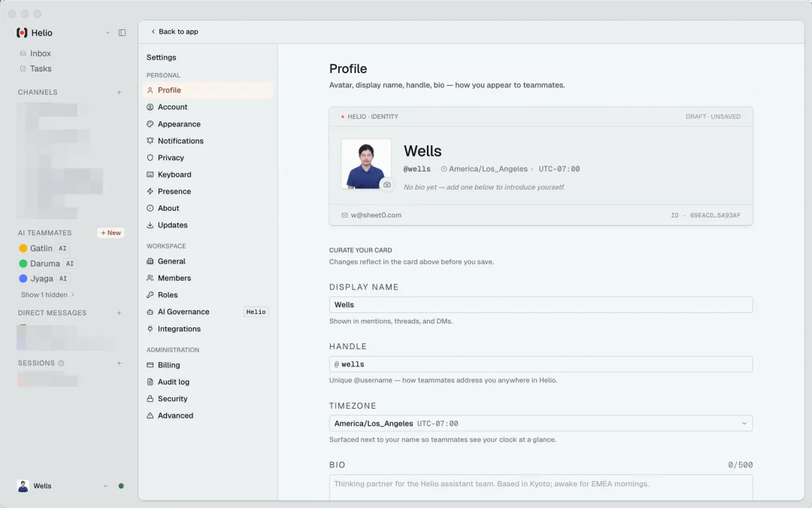This screenshot has width=812, height=508.
Task: Click the Sessions info help icon
Action: (x=62, y=364)
